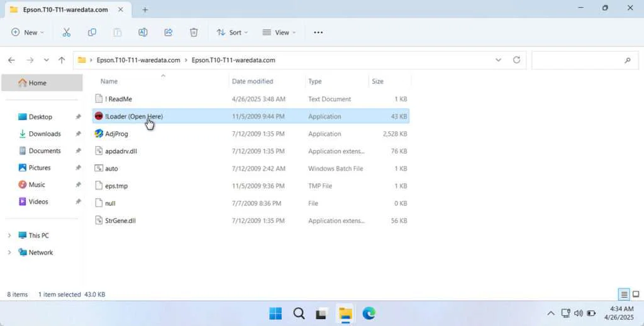Click the Delete trash icon
This screenshot has height=326, width=644.
(x=194, y=33)
